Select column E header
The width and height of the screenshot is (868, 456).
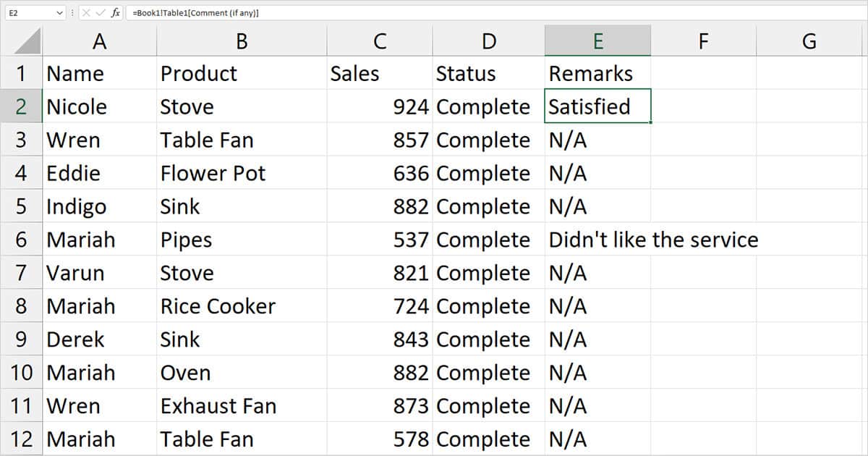[x=597, y=41]
